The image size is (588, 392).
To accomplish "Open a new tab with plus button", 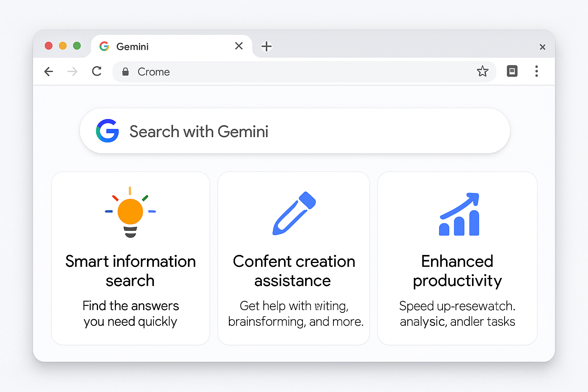I will [x=266, y=46].
